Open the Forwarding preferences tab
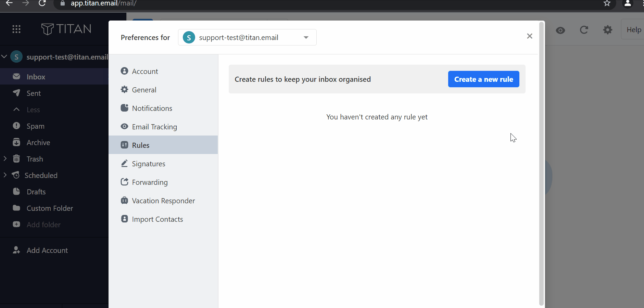 point(150,182)
